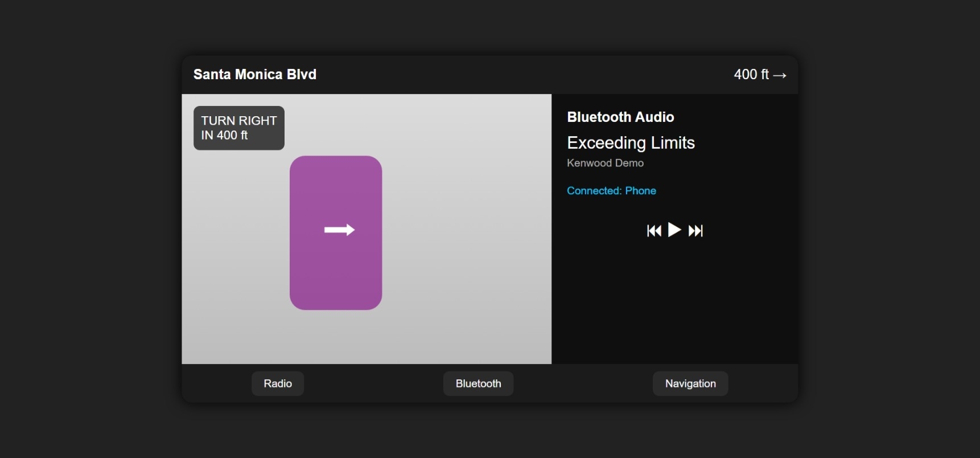The height and width of the screenshot is (458, 980).
Task: Select the Exceeding Limits track title
Action: [631, 143]
